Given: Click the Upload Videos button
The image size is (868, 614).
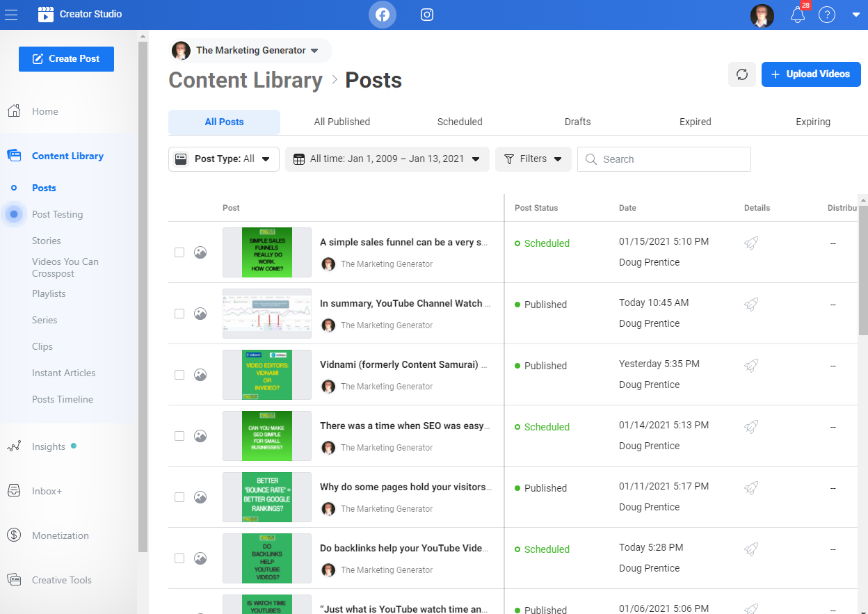Looking at the screenshot, I should 811,74.
